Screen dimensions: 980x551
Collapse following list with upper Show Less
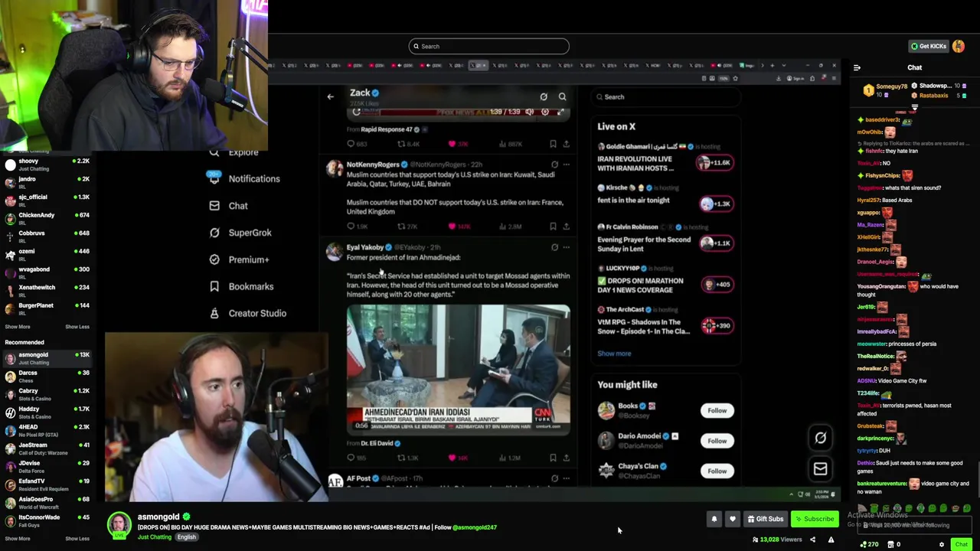tap(77, 327)
